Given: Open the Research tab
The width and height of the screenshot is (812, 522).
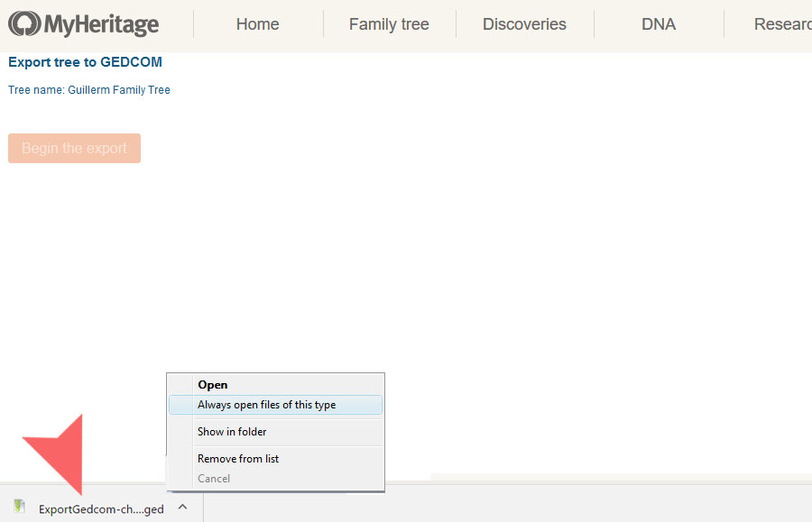Looking at the screenshot, I should [x=783, y=24].
